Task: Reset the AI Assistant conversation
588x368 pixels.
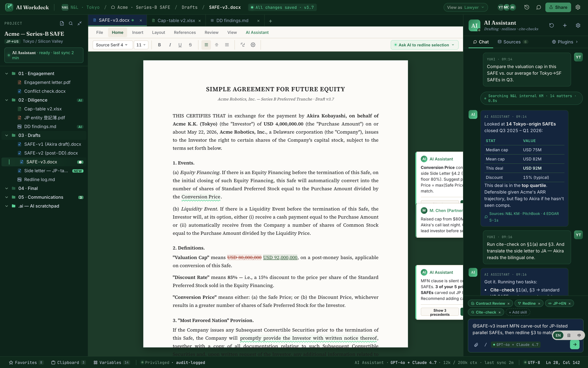Action: coord(551,25)
